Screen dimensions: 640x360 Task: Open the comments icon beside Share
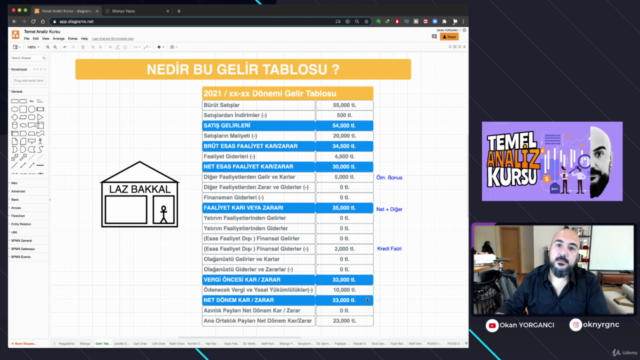434,37
